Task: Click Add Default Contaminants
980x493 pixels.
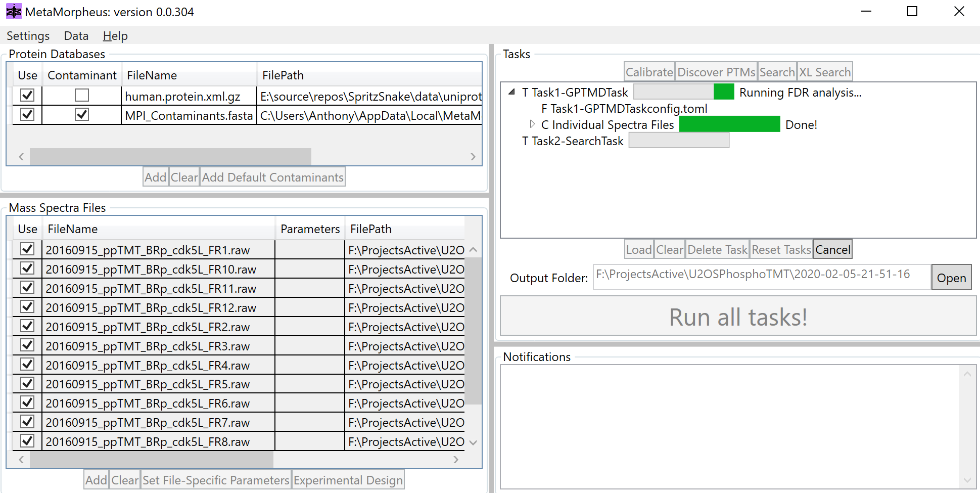Action: (272, 177)
